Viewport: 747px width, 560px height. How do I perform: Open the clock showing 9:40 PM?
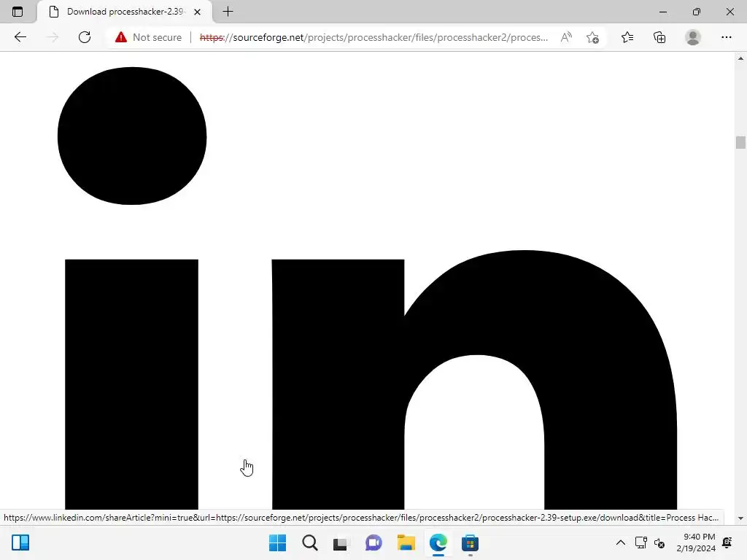696,542
